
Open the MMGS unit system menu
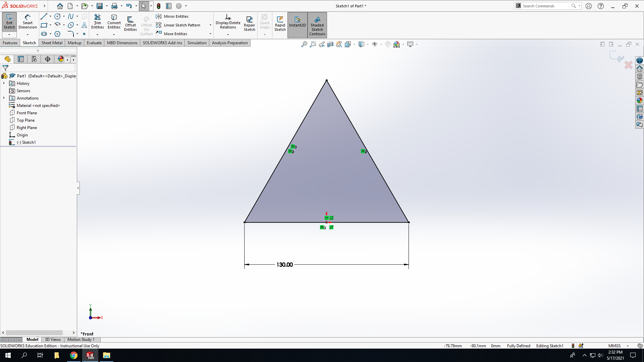pos(619,346)
